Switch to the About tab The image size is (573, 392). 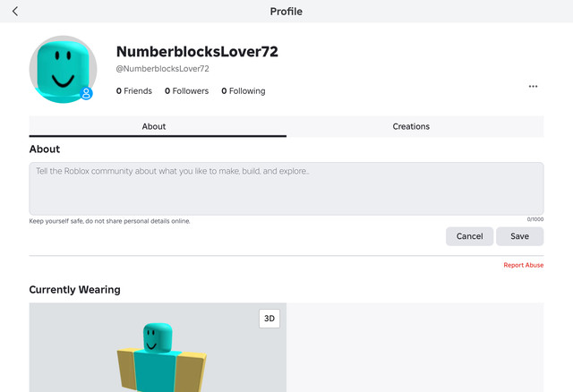pyautogui.click(x=154, y=126)
